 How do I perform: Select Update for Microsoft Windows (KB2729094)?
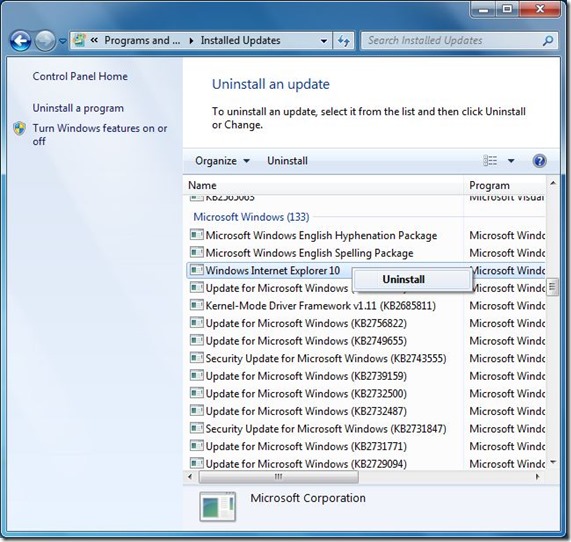(x=306, y=464)
